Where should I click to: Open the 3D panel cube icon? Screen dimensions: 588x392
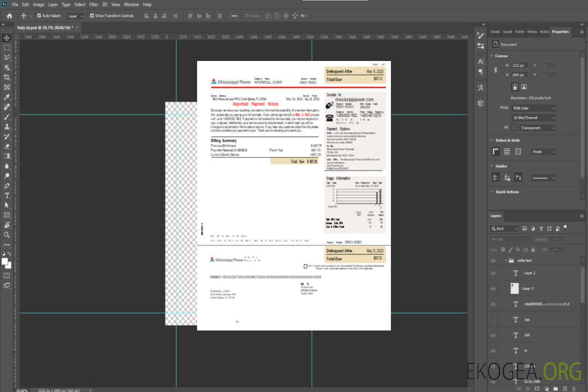point(480,103)
